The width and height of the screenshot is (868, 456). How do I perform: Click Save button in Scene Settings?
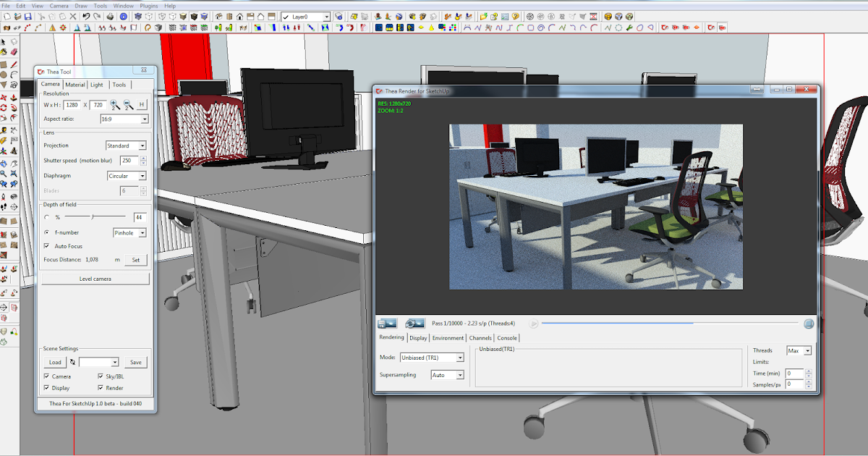coord(135,362)
